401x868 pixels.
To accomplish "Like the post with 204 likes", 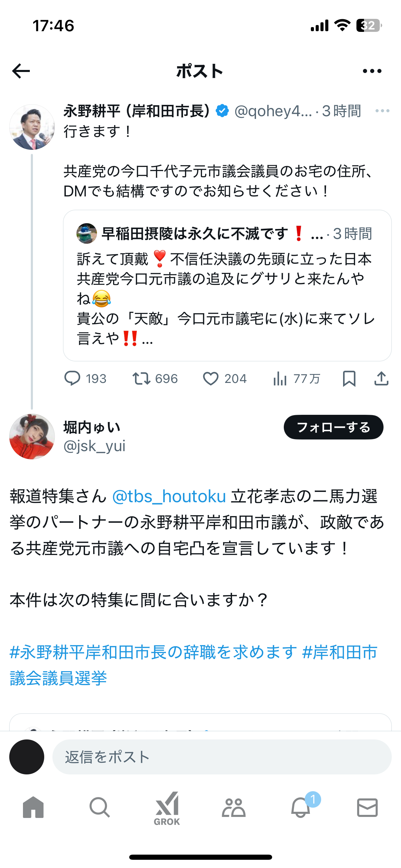I will tap(211, 378).
